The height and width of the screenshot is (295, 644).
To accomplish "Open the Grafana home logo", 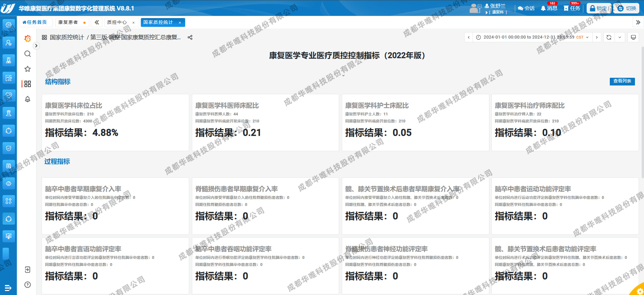I will click(28, 39).
